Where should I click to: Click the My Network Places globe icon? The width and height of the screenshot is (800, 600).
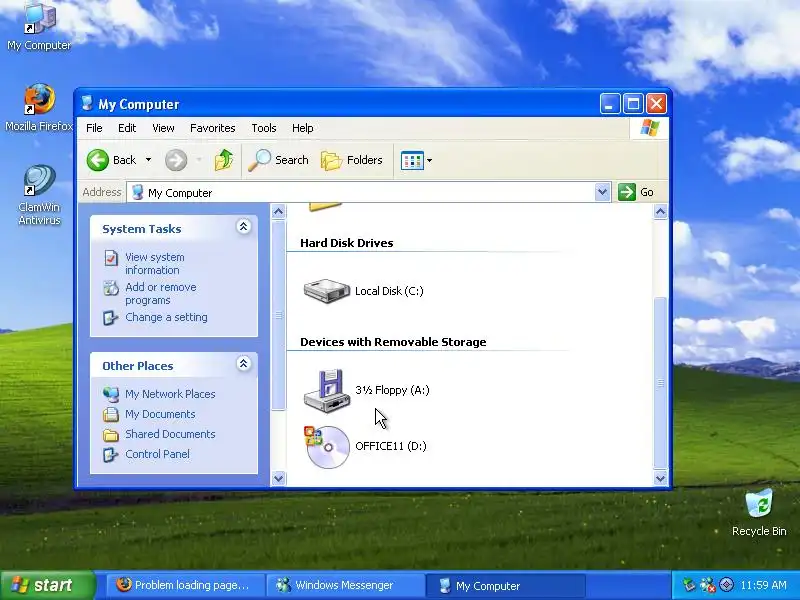point(111,394)
